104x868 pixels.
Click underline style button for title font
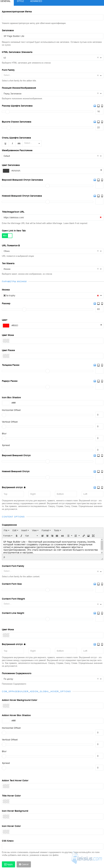pos(5,143)
